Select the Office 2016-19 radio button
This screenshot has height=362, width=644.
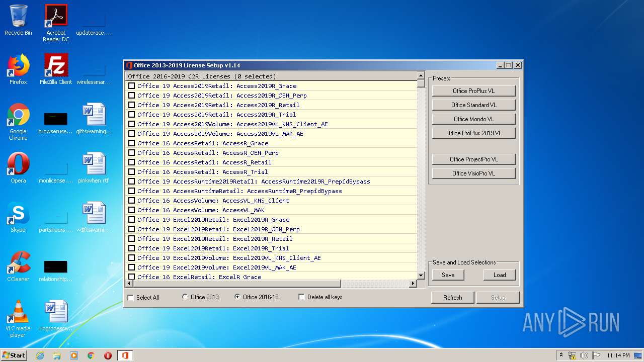[237, 297]
